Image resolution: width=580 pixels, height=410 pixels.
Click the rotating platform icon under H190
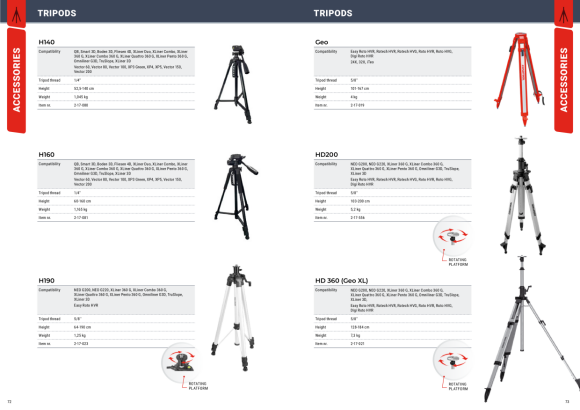tap(180, 362)
